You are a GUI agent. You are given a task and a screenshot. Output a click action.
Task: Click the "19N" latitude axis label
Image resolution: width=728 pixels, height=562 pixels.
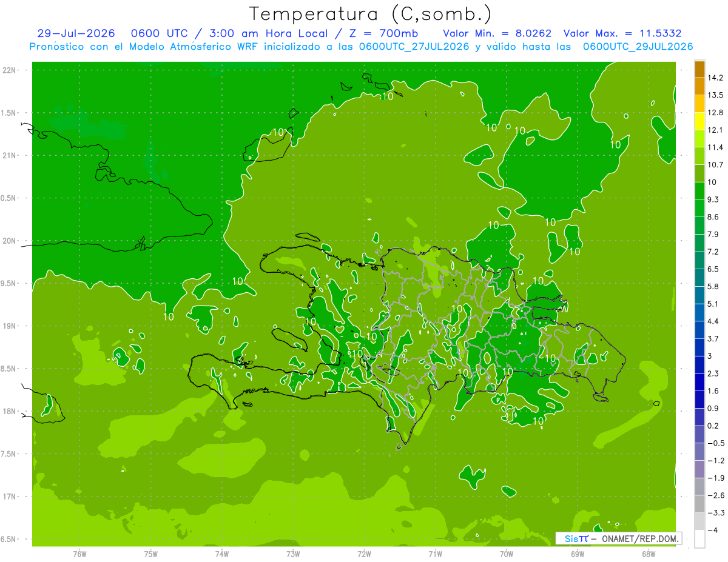10,326
